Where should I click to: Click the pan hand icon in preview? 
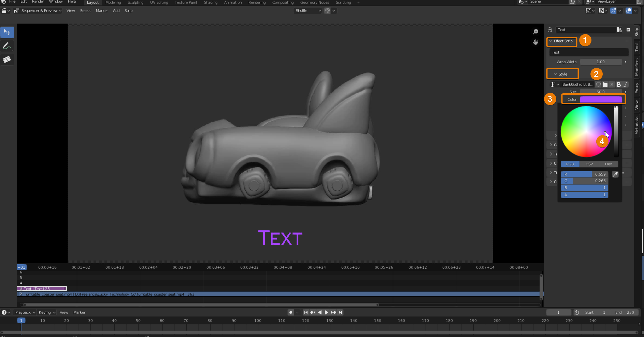(535, 42)
